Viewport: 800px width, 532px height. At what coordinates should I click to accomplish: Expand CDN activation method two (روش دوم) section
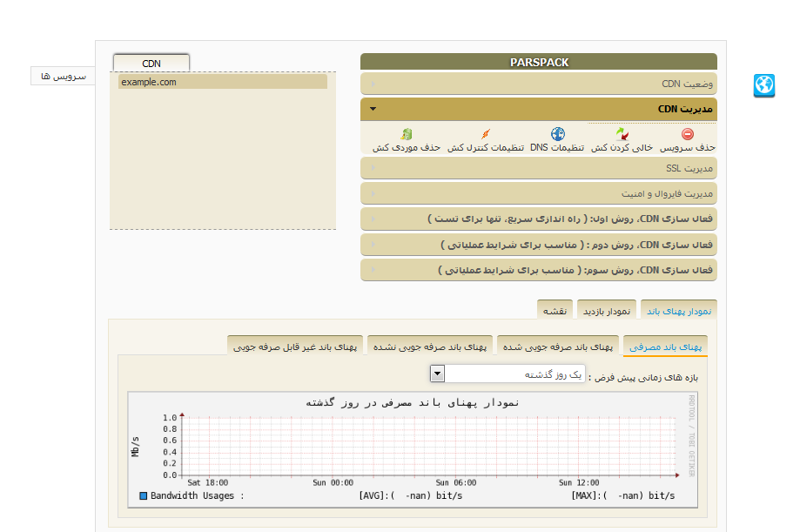click(538, 245)
